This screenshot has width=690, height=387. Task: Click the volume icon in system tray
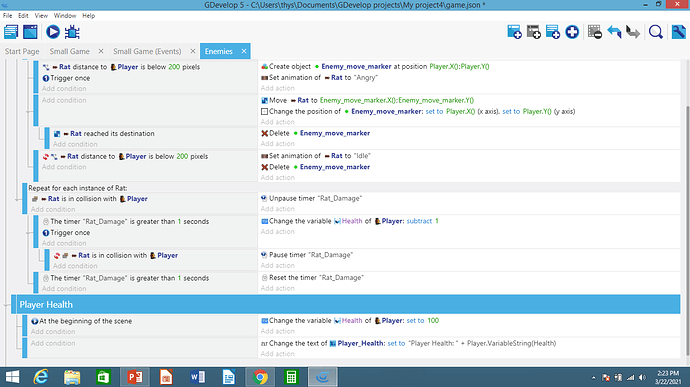pyautogui.click(x=642, y=377)
